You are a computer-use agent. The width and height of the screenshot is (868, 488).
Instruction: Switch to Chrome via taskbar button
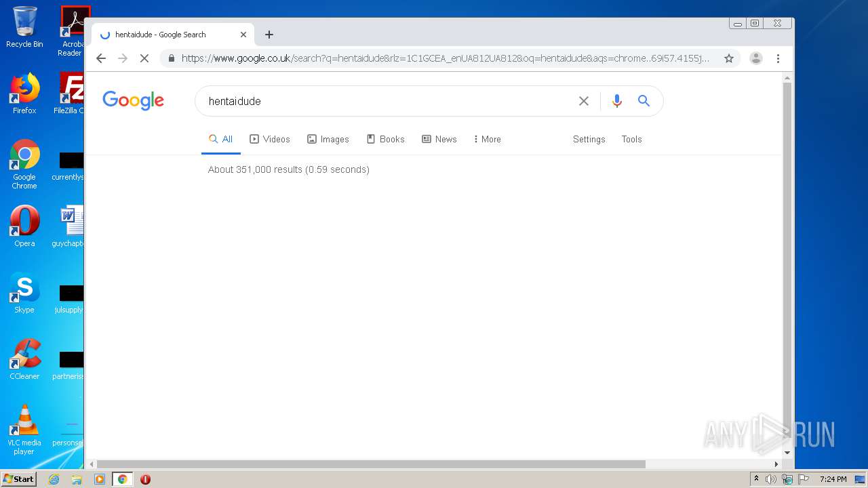pyautogui.click(x=122, y=479)
